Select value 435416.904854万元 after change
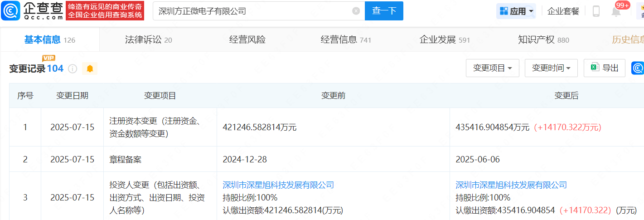 pyautogui.click(x=492, y=127)
